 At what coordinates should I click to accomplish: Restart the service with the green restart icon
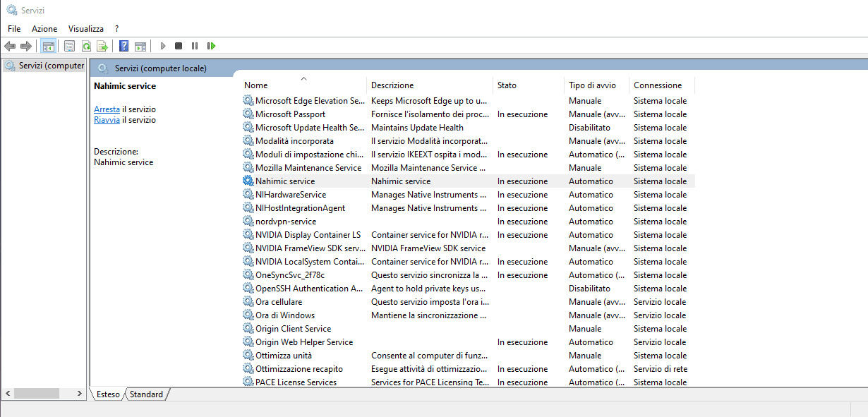[x=211, y=46]
